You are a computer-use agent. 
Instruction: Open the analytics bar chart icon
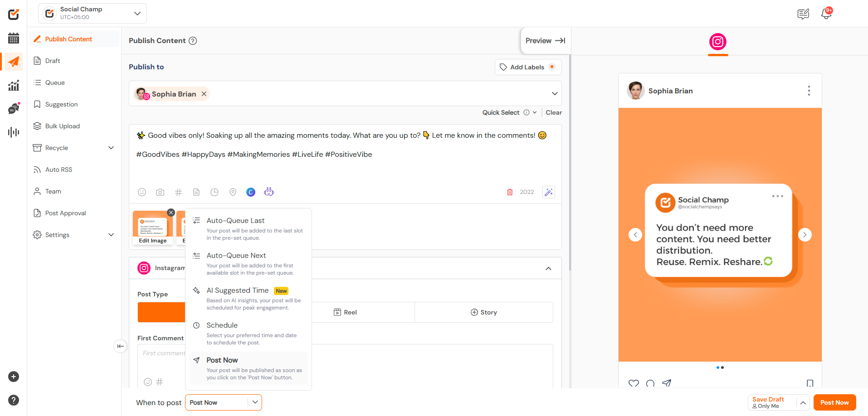click(x=14, y=85)
